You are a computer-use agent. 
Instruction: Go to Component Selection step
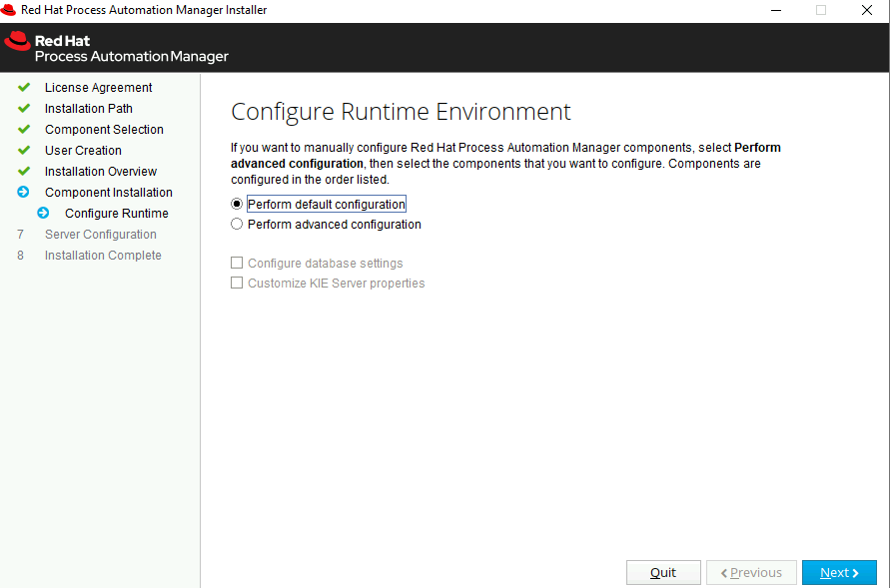104,130
